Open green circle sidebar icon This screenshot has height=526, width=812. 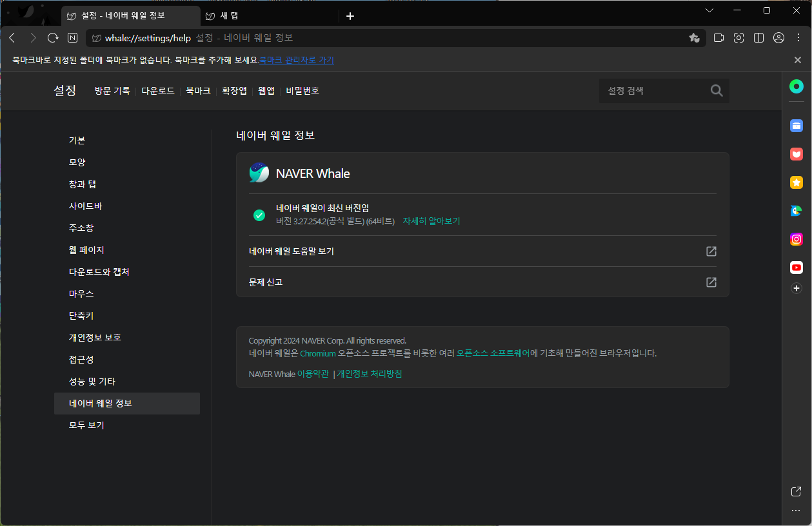tap(797, 87)
